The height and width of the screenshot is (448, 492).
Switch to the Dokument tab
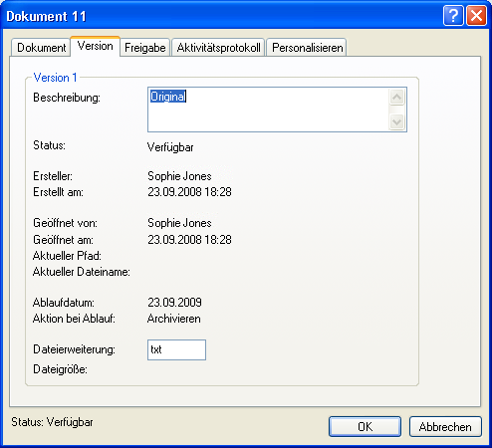tap(41, 48)
